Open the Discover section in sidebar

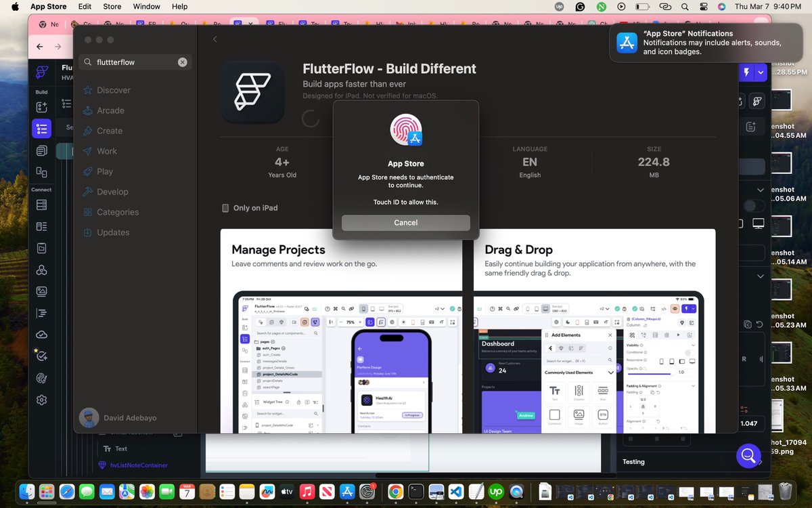(x=106, y=90)
